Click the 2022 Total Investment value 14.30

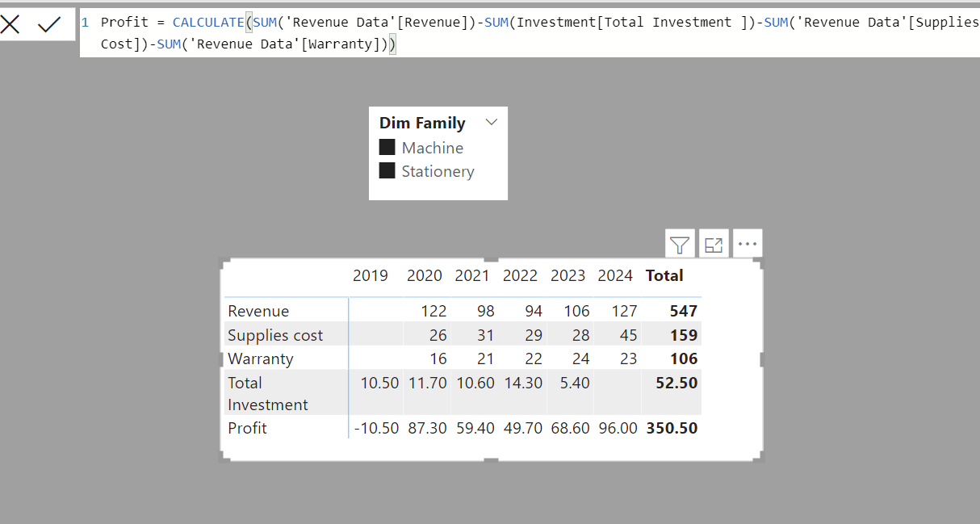[x=523, y=383]
